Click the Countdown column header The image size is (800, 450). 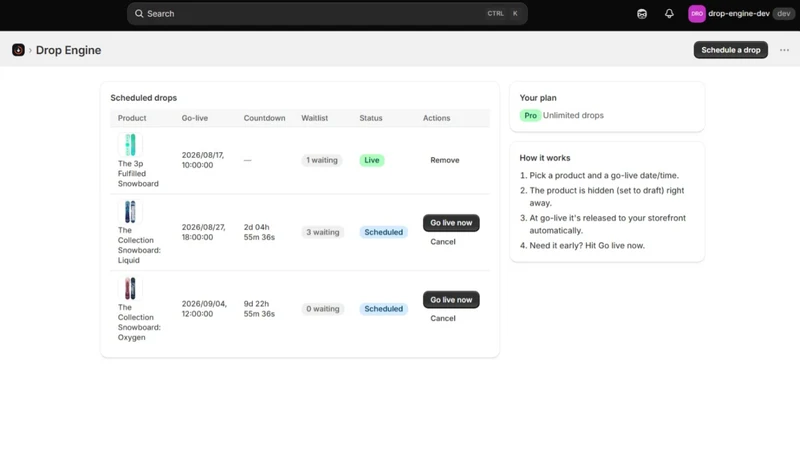click(264, 118)
